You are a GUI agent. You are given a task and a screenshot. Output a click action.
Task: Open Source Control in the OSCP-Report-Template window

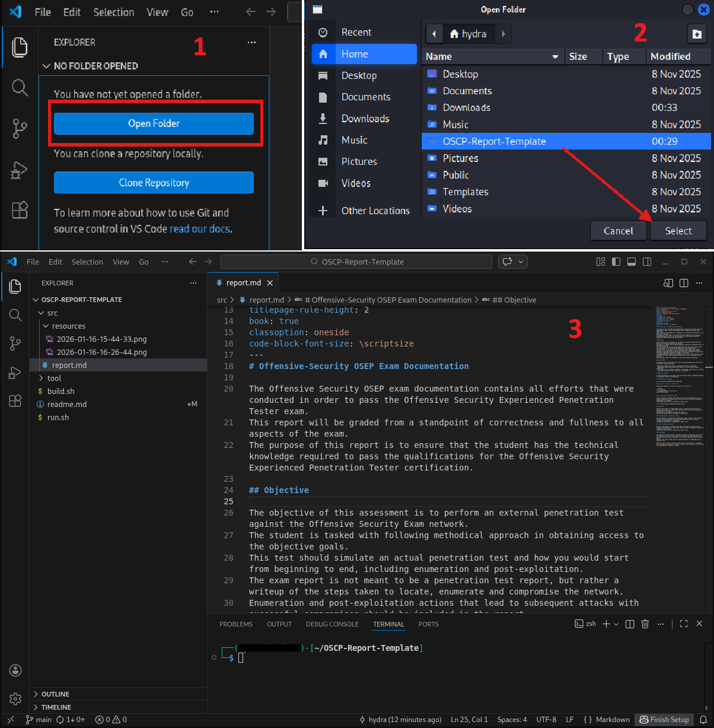pos(15,344)
